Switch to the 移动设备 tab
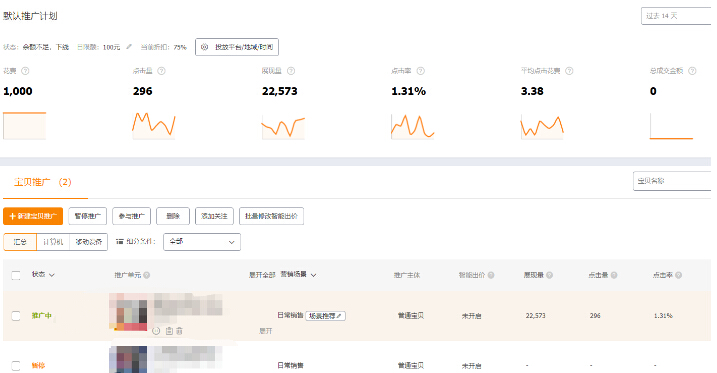This screenshot has width=717, height=373. [x=89, y=242]
